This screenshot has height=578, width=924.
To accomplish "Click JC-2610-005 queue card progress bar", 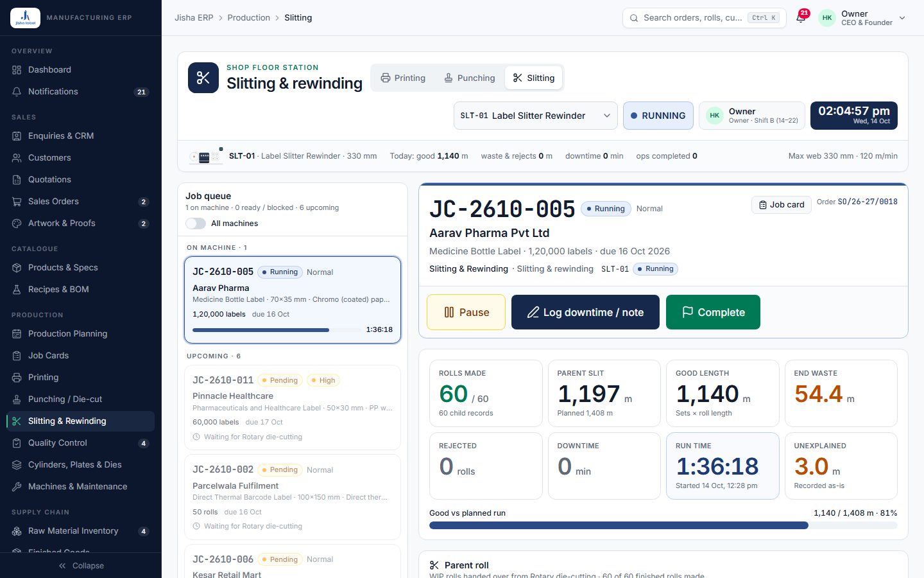I will coord(276,330).
